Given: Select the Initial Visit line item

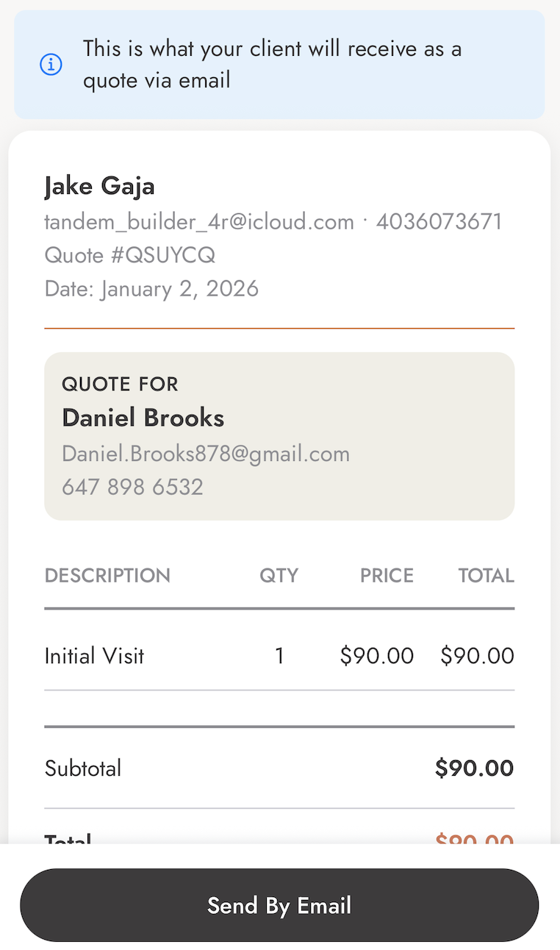Looking at the screenshot, I should [x=95, y=656].
